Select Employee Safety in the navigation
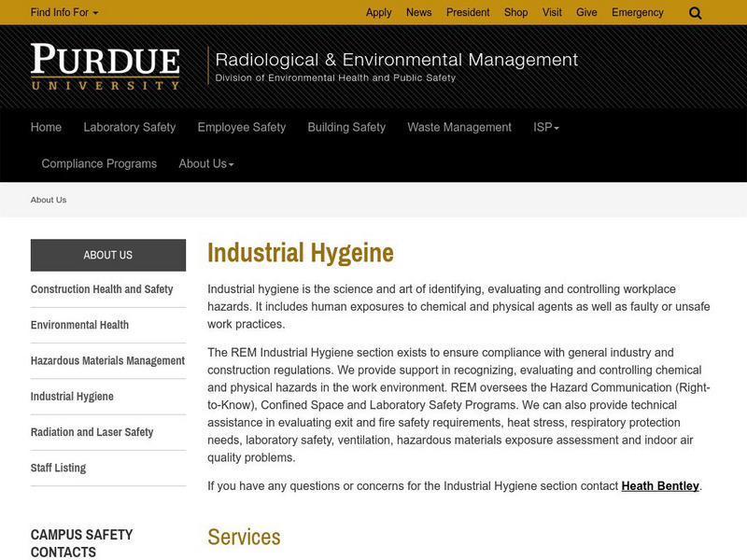This screenshot has height=560, width=747. click(x=239, y=127)
